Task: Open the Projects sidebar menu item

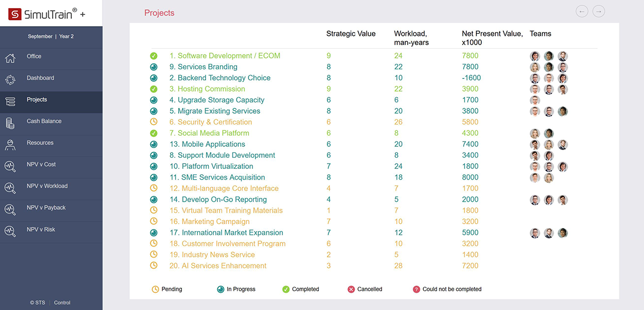Action: (x=37, y=100)
